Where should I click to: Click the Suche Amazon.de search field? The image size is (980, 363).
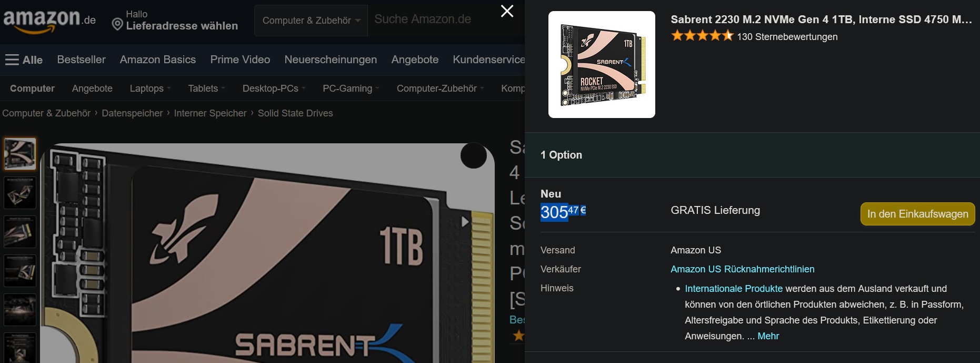432,19
